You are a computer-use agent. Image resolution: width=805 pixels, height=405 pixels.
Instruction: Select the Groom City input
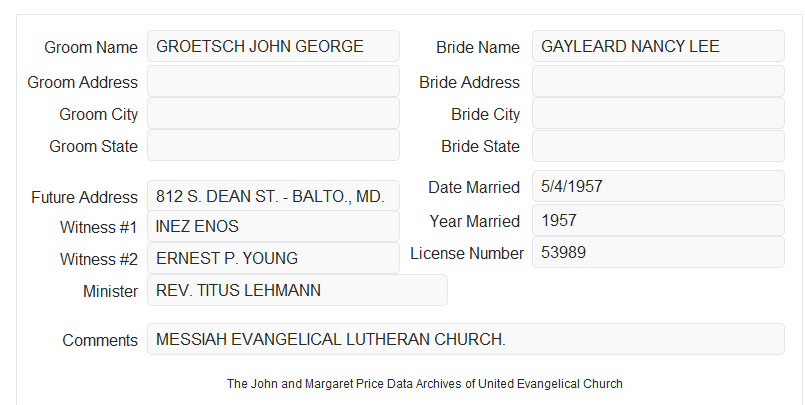273,113
